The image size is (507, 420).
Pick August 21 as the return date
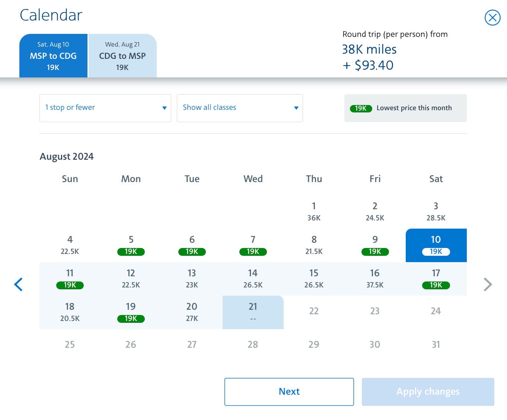pos(253,312)
